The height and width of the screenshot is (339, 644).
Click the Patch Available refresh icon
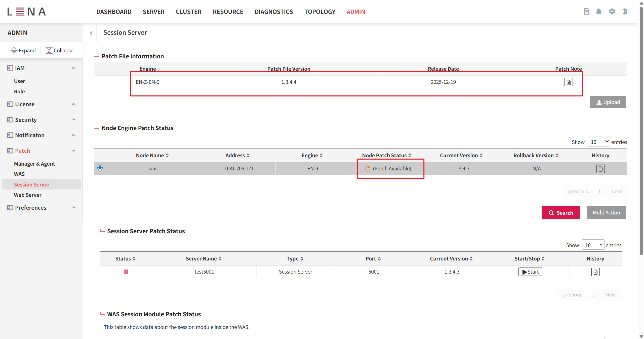(368, 169)
